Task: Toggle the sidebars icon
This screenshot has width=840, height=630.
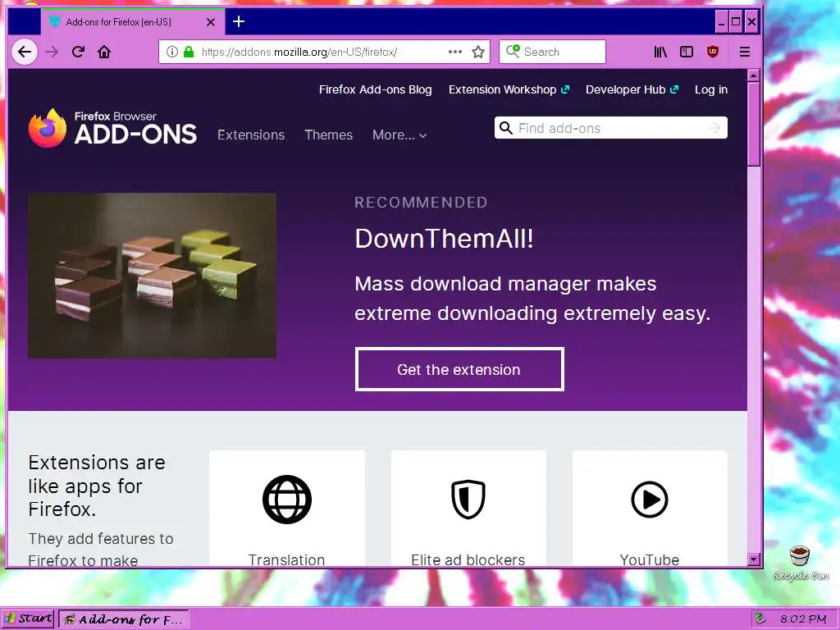Action: pos(687,52)
